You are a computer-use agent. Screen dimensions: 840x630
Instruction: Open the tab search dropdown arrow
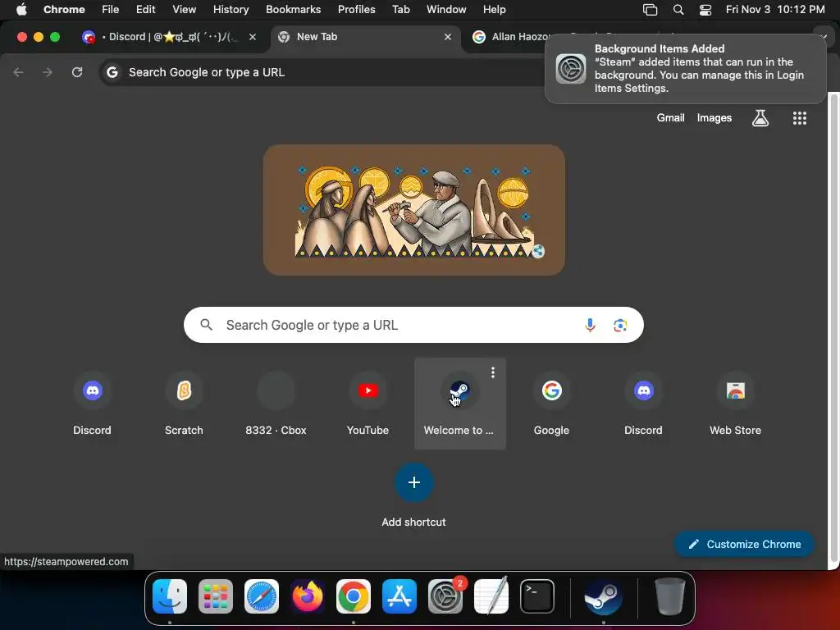point(824,35)
